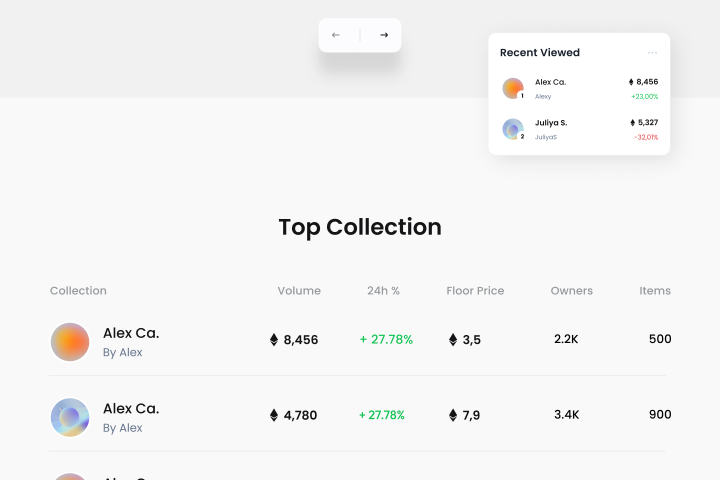
Task: Click 'By Alex' in the 900-items row
Action: [x=123, y=428]
